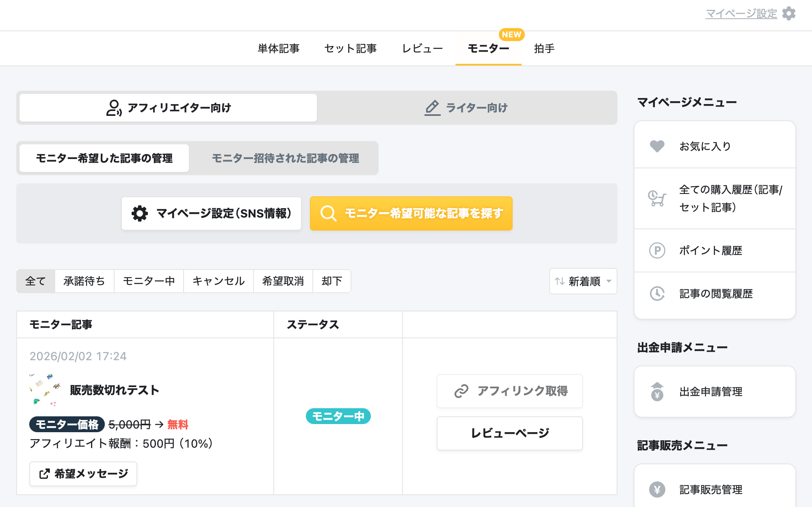Click the yen withdrawal icon for 出金申請管理
812x507 pixels.
(x=657, y=392)
